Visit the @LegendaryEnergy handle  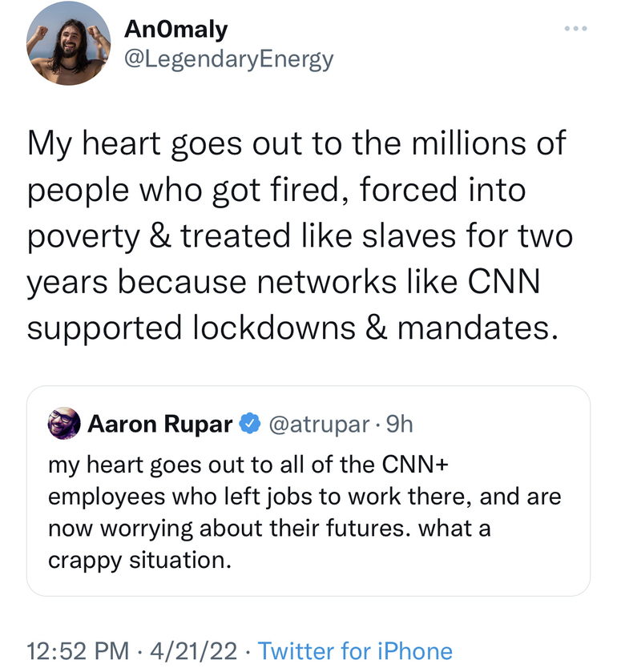click(228, 58)
